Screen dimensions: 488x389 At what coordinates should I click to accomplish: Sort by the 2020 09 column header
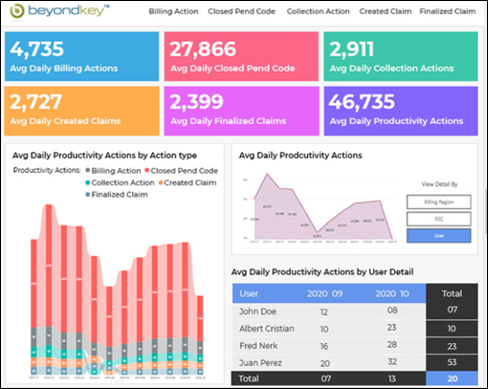point(325,294)
